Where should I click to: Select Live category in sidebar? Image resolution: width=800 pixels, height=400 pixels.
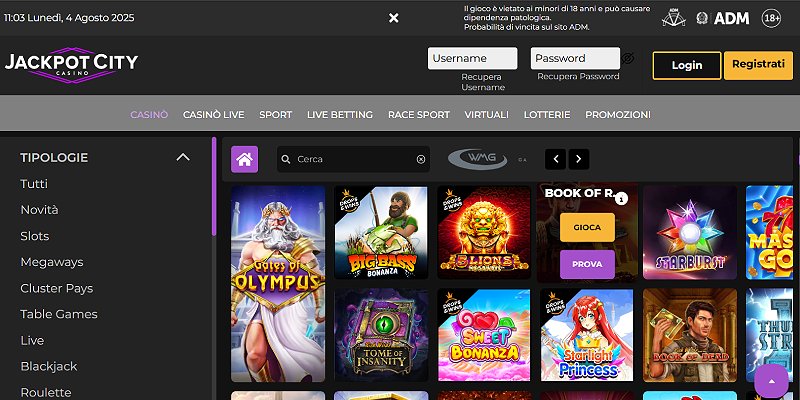click(32, 340)
